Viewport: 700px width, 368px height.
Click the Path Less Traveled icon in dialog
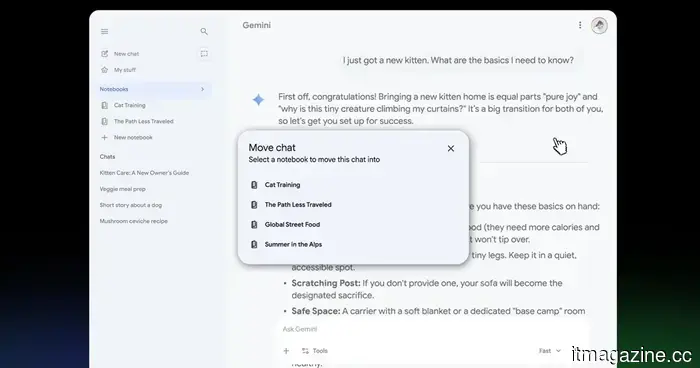tap(254, 205)
